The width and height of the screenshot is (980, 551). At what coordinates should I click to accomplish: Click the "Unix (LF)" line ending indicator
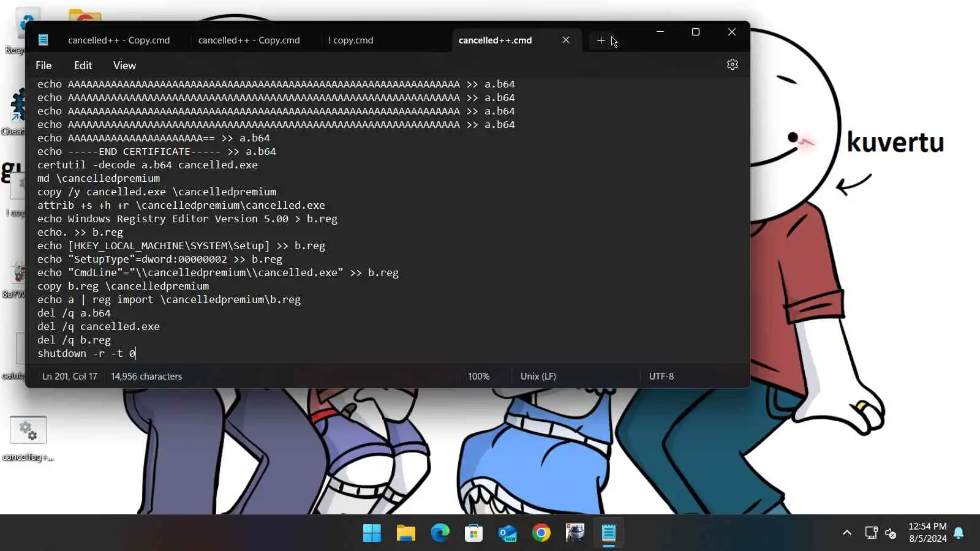pyautogui.click(x=538, y=377)
